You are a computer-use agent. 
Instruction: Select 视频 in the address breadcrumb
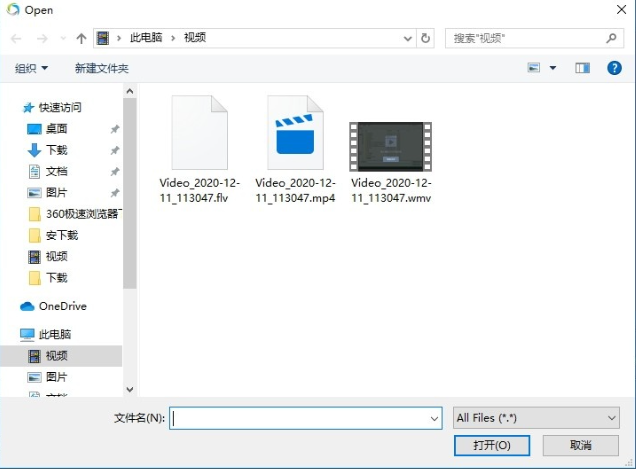(195, 38)
